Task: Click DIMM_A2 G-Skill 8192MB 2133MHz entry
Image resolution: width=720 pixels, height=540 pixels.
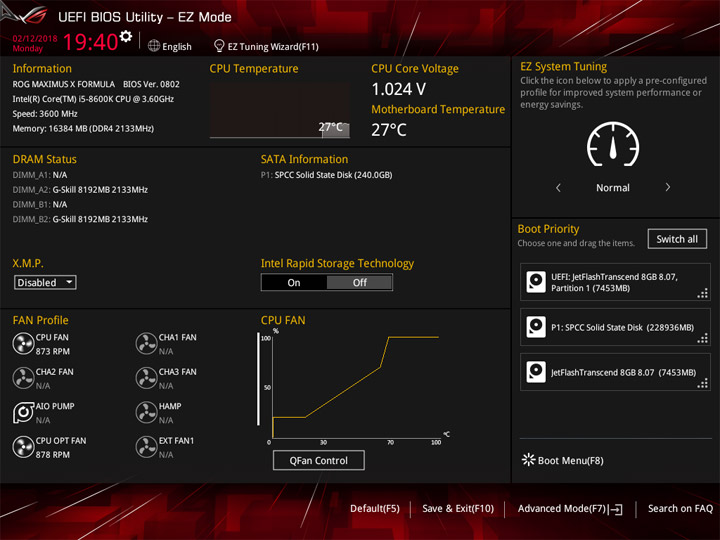Action: tap(80, 190)
